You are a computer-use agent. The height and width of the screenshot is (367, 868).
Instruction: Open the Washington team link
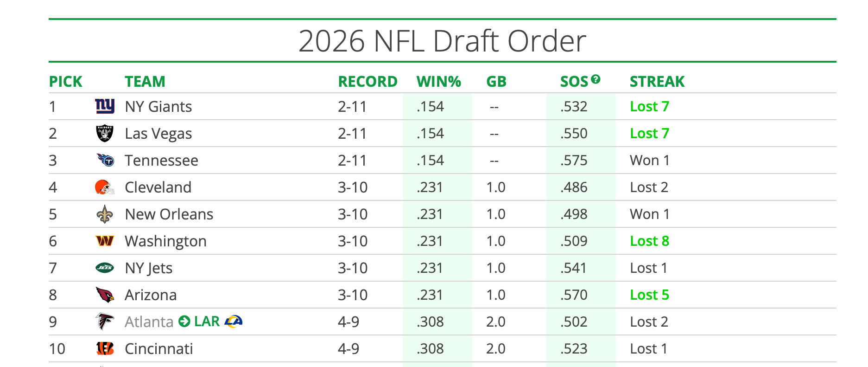165,241
